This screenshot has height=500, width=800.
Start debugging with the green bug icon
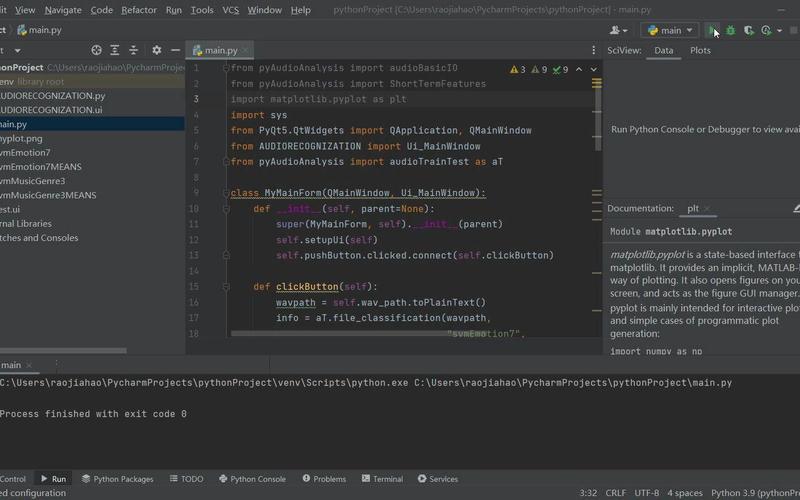[x=730, y=31]
